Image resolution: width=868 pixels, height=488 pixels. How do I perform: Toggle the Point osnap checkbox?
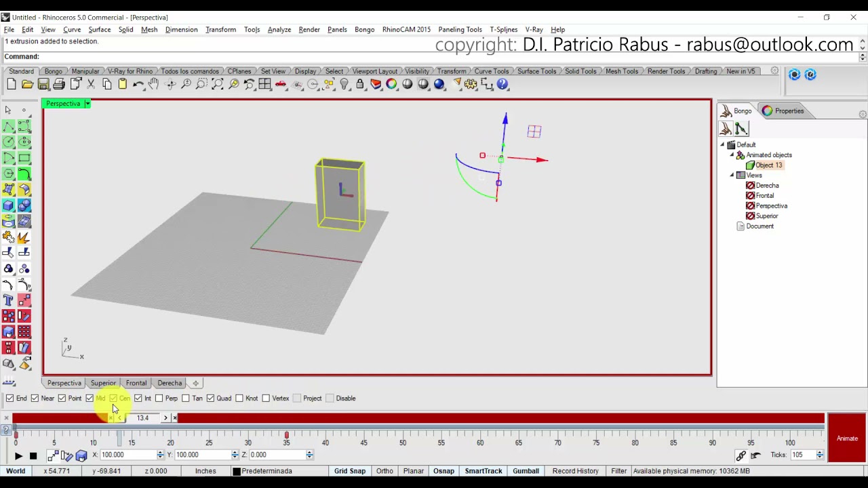point(62,399)
